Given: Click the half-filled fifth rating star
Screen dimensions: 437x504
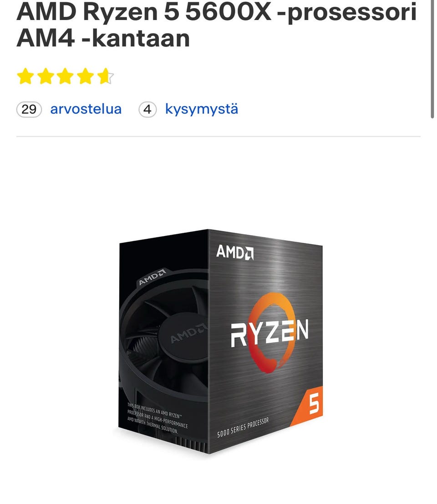Looking at the screenshot, I should [x=106, y=76].
